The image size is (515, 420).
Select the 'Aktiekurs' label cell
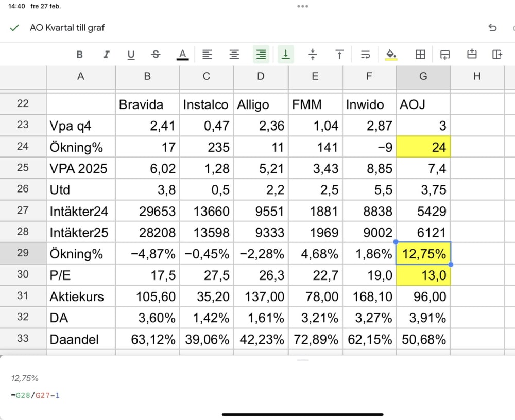point(81,296)
